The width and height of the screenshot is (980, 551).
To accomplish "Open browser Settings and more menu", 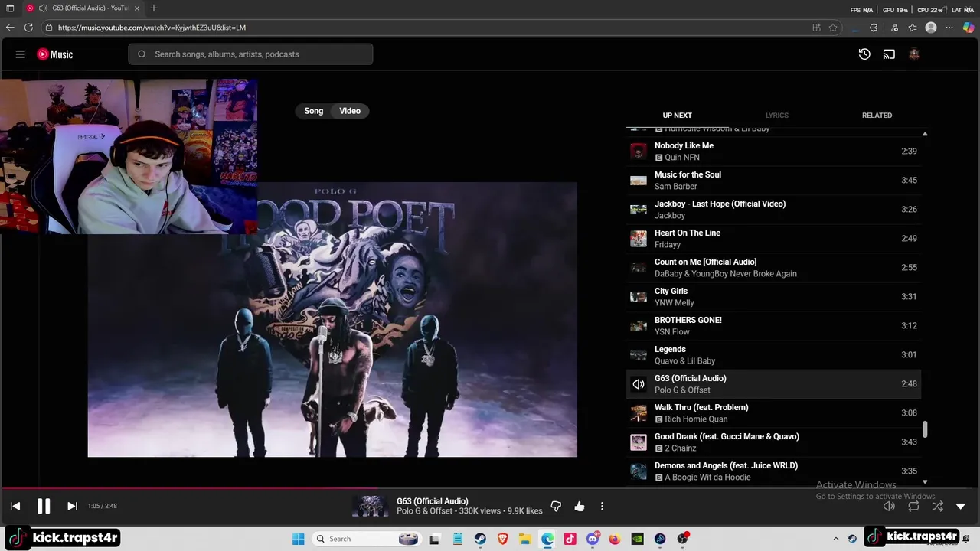I will click(x=949, y=28).
